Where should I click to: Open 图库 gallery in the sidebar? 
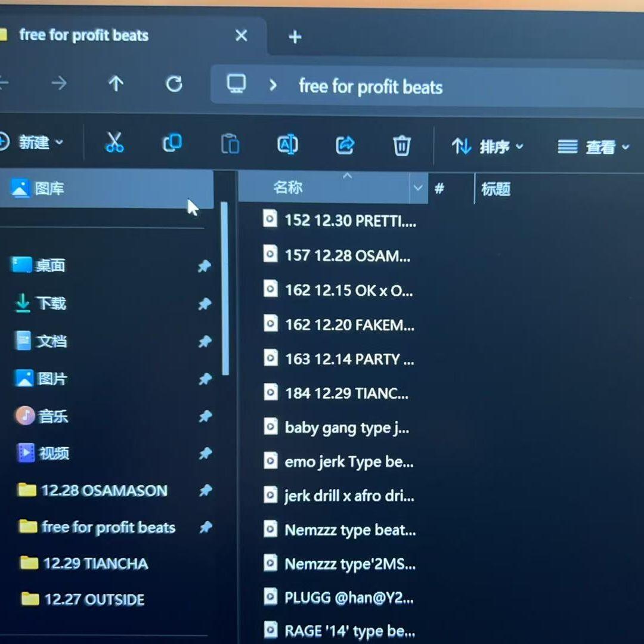[107, 188]
